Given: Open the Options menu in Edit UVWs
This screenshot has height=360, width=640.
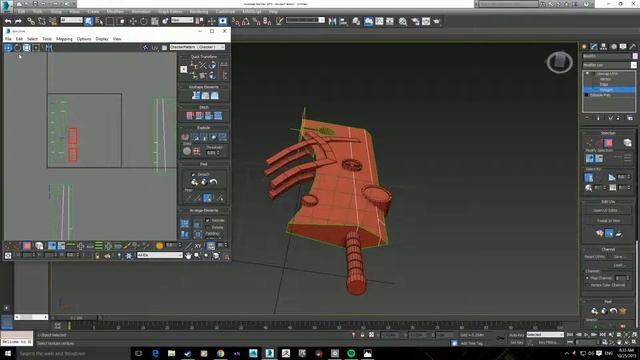Looking at the screenshot, I should (84, 39).
